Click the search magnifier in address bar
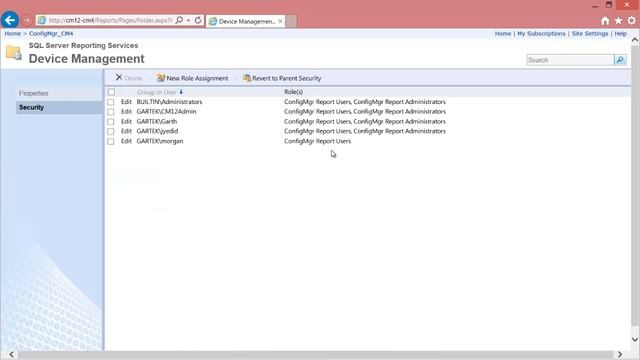 point(179,20)
